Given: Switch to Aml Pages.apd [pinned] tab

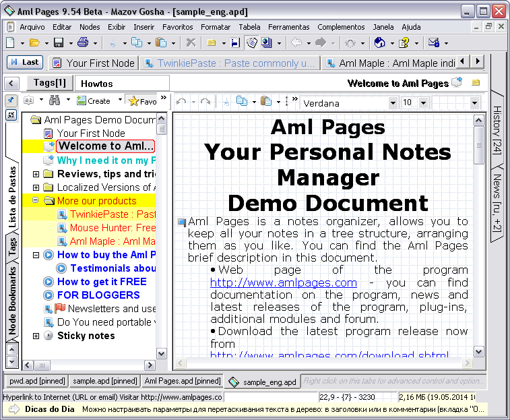Looking at the screenshot, I should point(183,381).
